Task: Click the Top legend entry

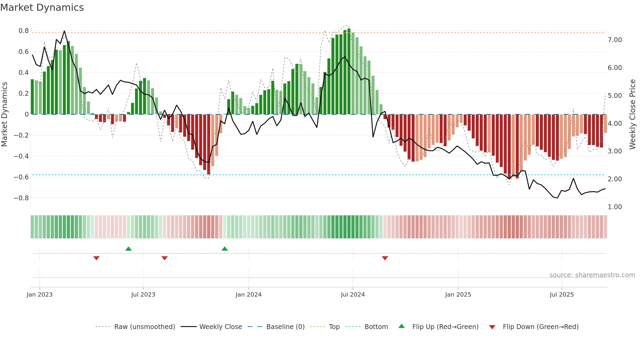Action: click(x=325, y=327)
